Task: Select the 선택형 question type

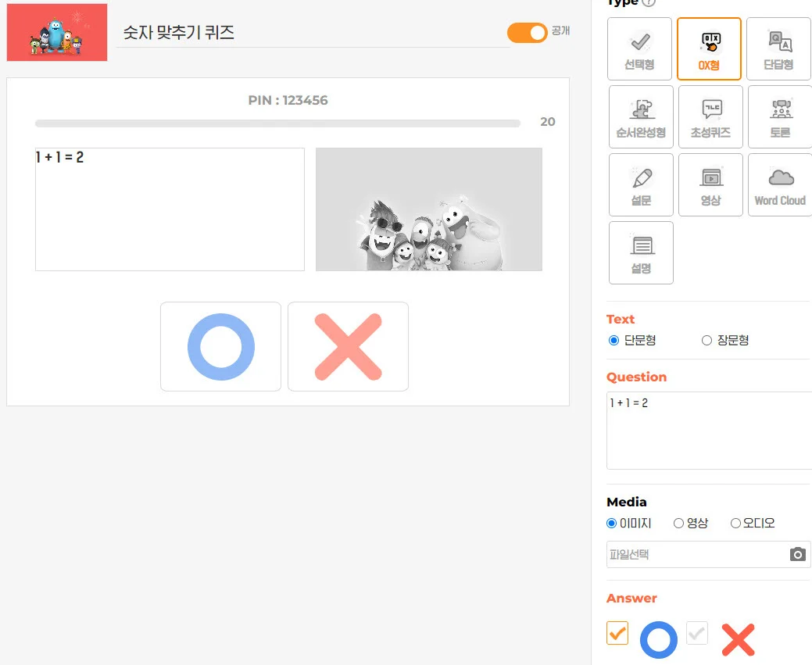Action: pos(639,48)
